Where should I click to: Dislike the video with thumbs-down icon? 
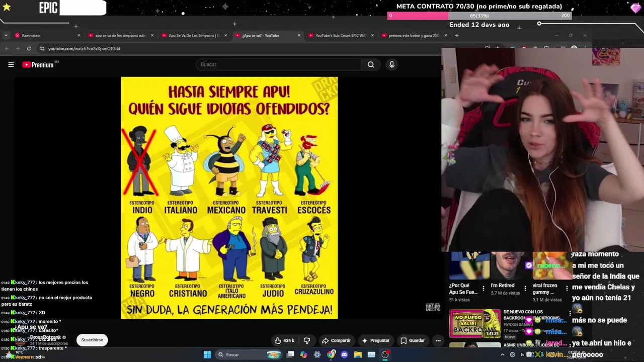click(x=306, y=340)
